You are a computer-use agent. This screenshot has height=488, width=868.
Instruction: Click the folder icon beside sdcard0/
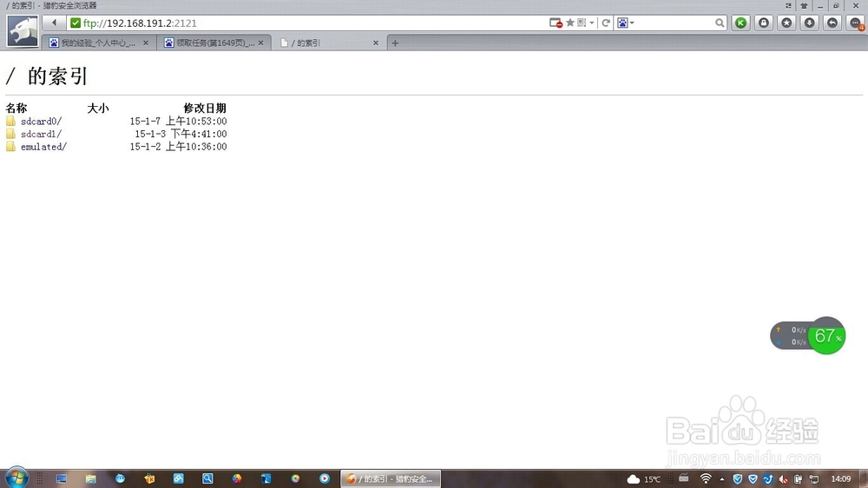tap(10, 121)
